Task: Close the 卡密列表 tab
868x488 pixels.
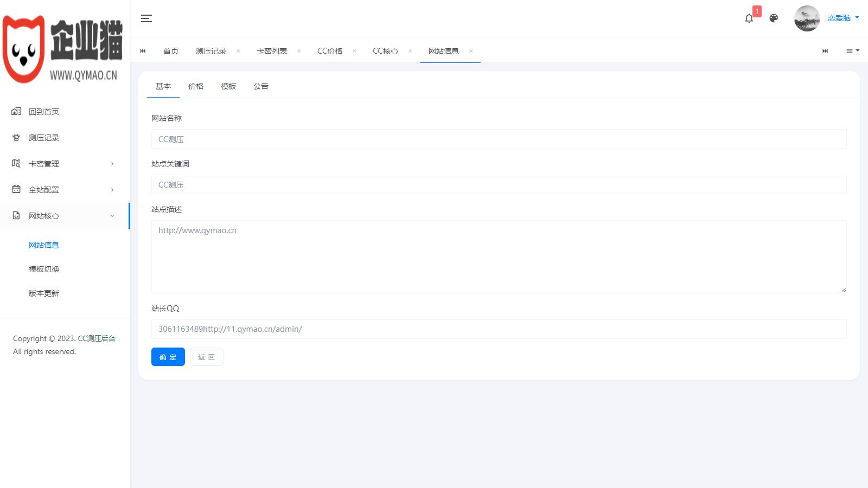Action: point(299,51)
